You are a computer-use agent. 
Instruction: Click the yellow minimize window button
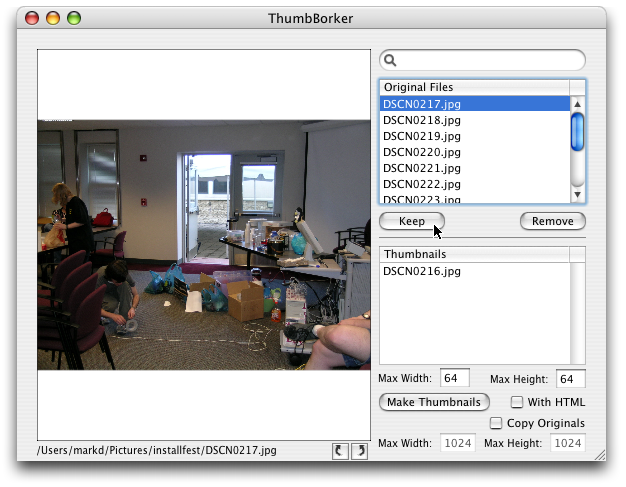tap(53, 18)
